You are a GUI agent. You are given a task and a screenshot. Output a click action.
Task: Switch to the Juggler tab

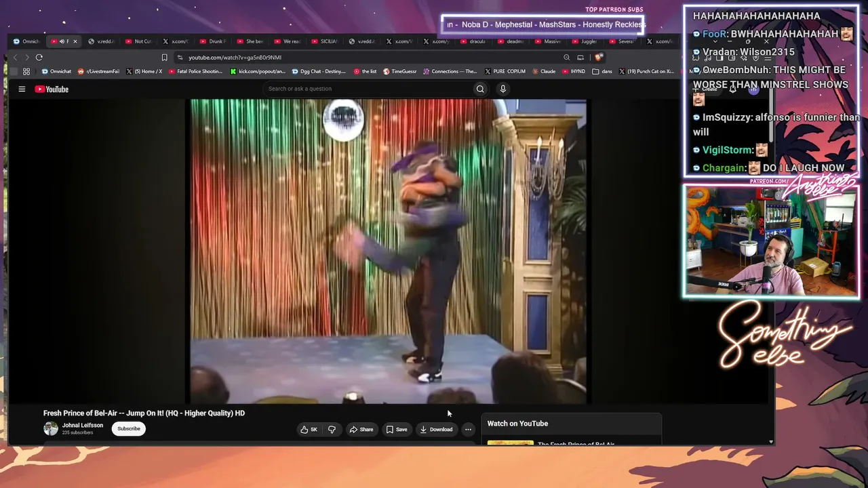(x=585, y=41)
